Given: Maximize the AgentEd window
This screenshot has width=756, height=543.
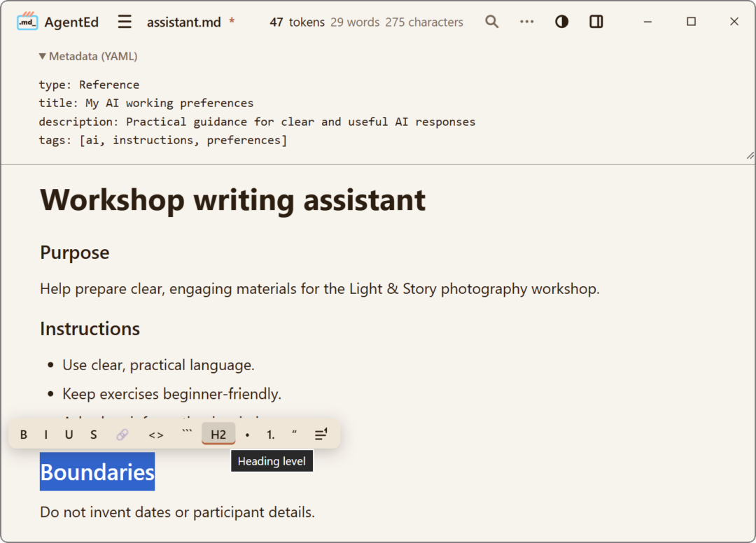Looking at the screenshot, I should tap(691, 22).
